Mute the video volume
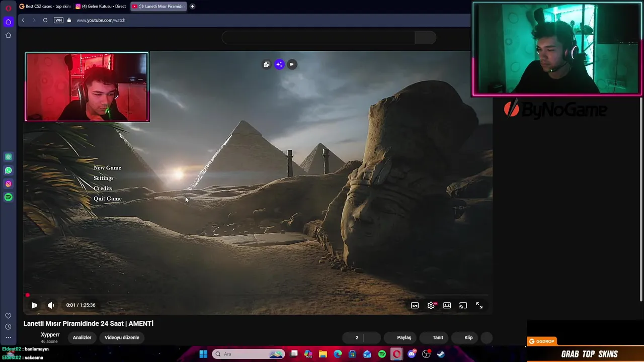Screen dimensions: 644x362 pyautogui.click(x=51, y=305)
